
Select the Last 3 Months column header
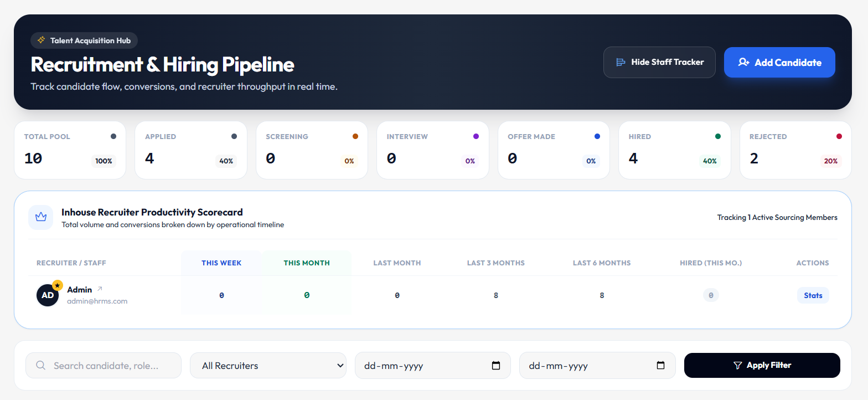point(496,263)
